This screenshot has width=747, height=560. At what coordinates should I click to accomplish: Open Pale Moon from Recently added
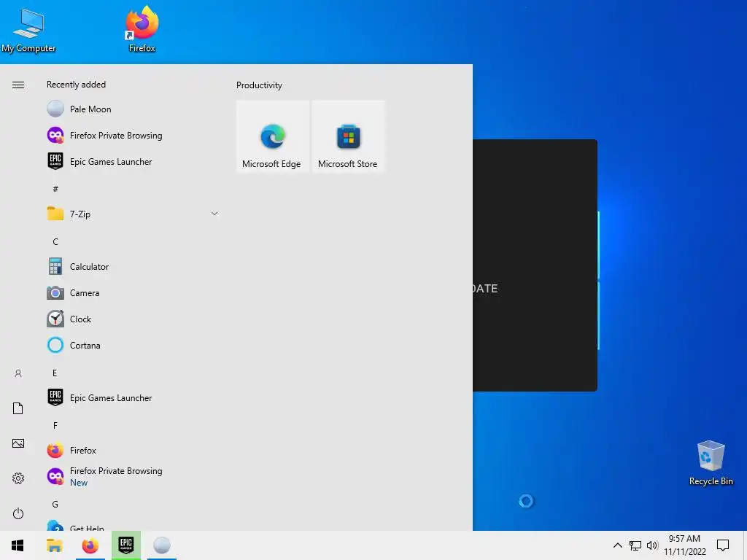(x=133, y=109)
